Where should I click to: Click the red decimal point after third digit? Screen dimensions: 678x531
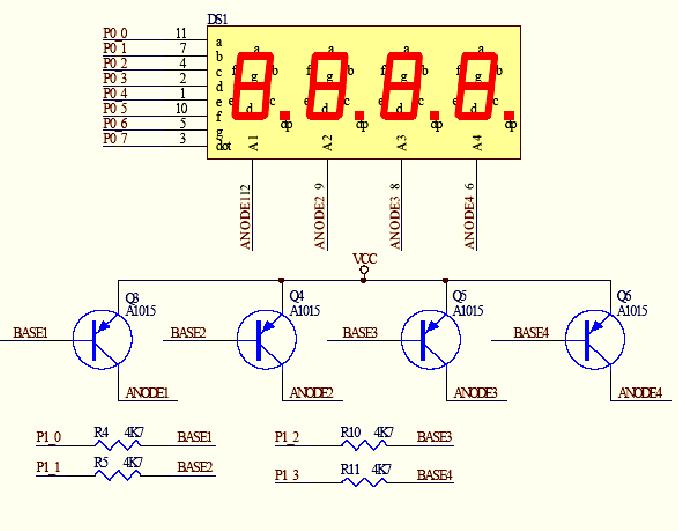pos(434,115)
